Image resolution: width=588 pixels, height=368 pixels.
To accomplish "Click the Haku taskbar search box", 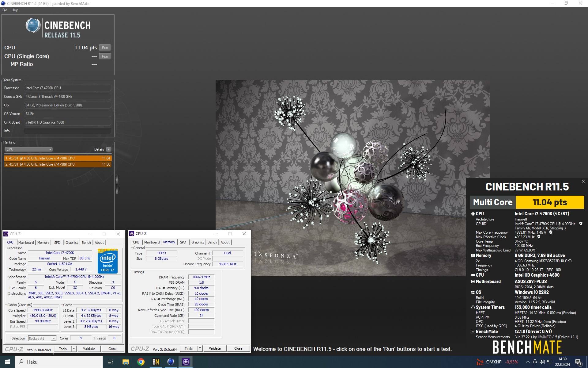I will [x=59, y=362].
